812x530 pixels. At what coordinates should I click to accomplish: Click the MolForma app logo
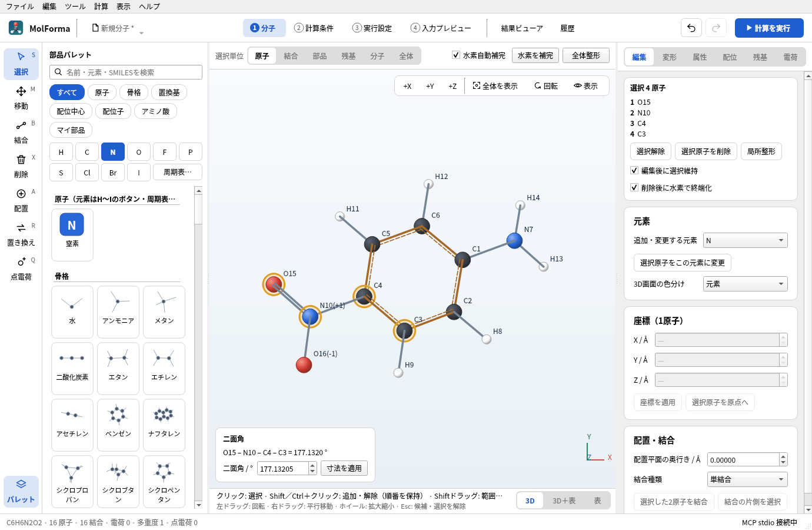pos(16,28)
